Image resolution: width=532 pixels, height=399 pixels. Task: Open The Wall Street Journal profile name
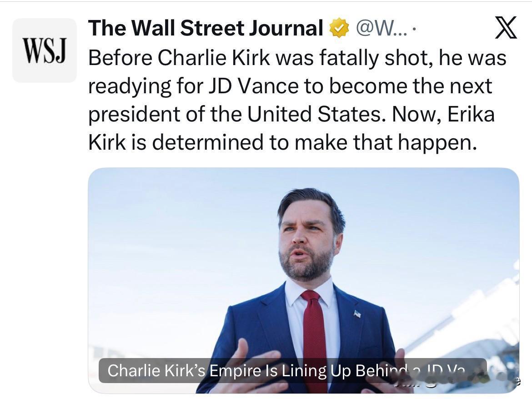(x=206, y=28)
